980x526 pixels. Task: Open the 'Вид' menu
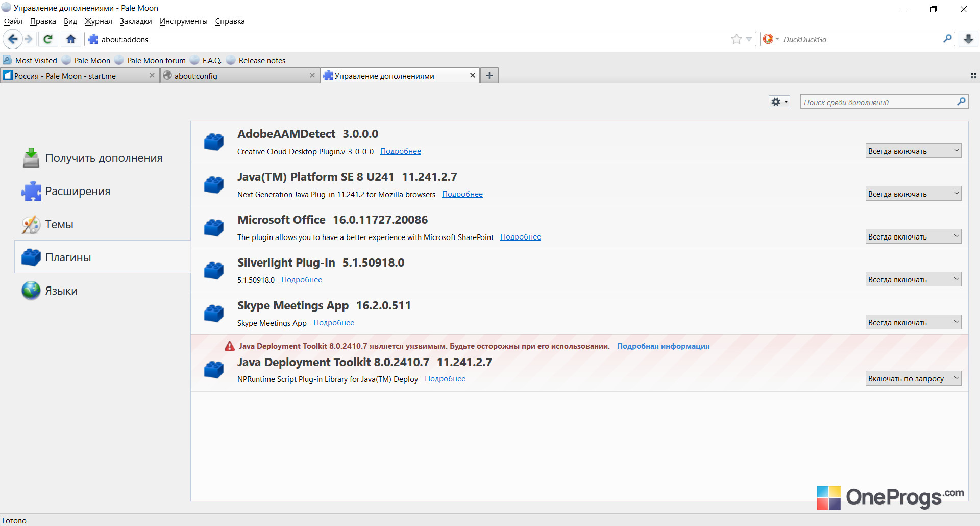tap(70, 21)
